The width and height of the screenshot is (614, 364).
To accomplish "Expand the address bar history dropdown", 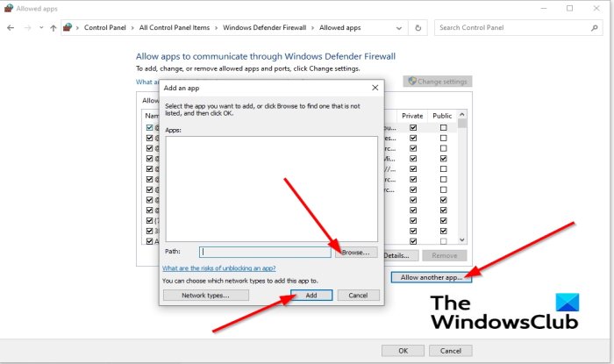I will point(398,28).
